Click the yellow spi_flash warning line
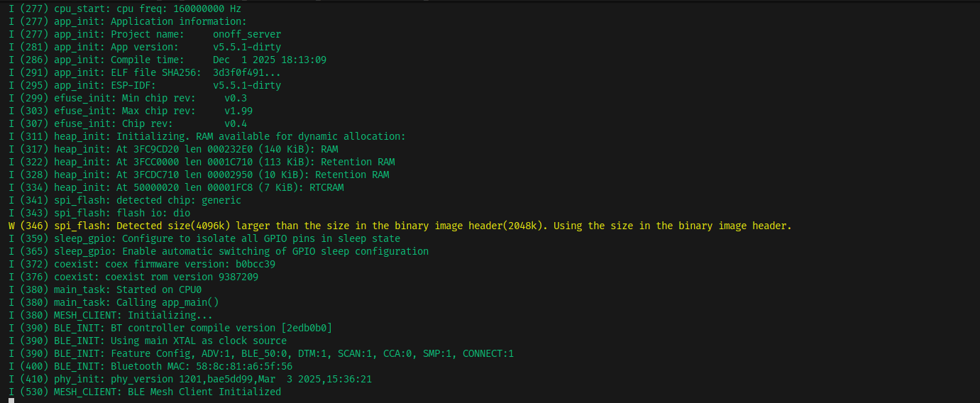The width and height of the screenshot is (980, 403). click(400, 226)
